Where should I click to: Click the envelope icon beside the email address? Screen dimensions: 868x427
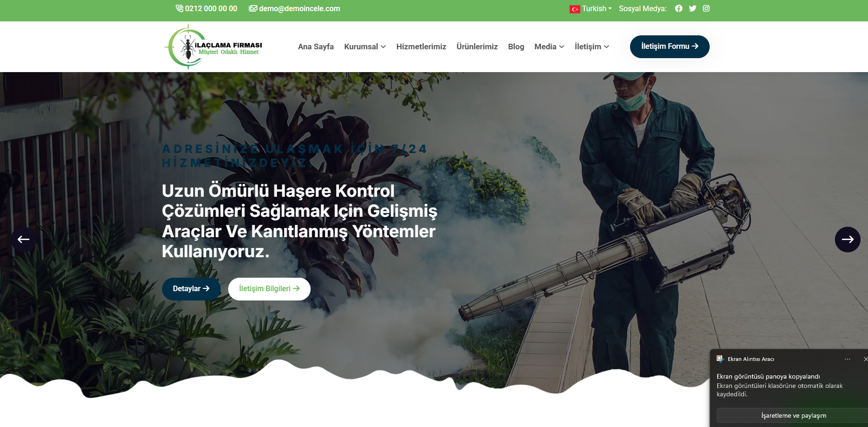click(253, 8)
